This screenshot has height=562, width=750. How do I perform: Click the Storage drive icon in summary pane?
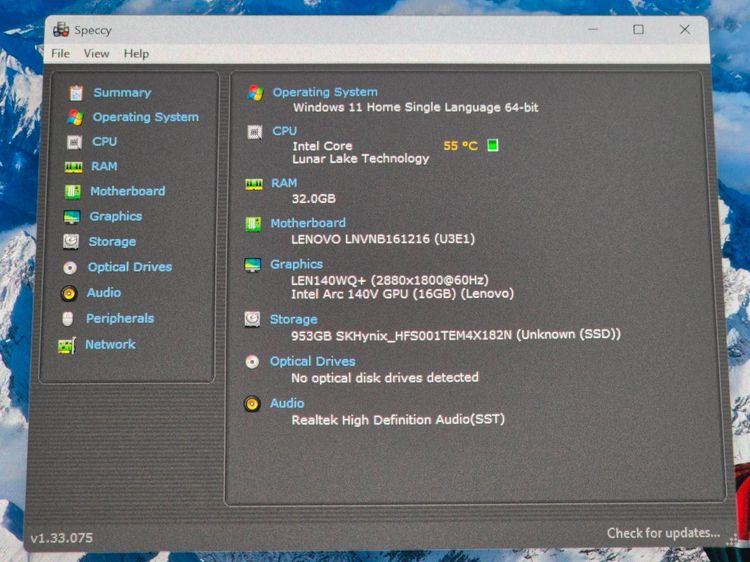252,319
